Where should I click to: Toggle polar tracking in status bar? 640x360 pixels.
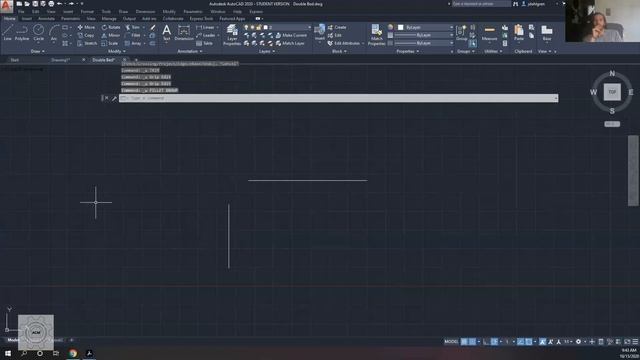[x=494, y=342]
